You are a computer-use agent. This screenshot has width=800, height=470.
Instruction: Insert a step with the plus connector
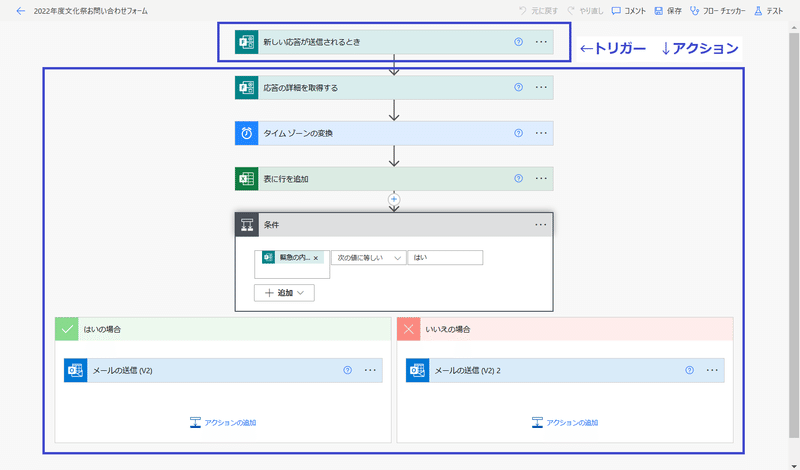(394, 199)
